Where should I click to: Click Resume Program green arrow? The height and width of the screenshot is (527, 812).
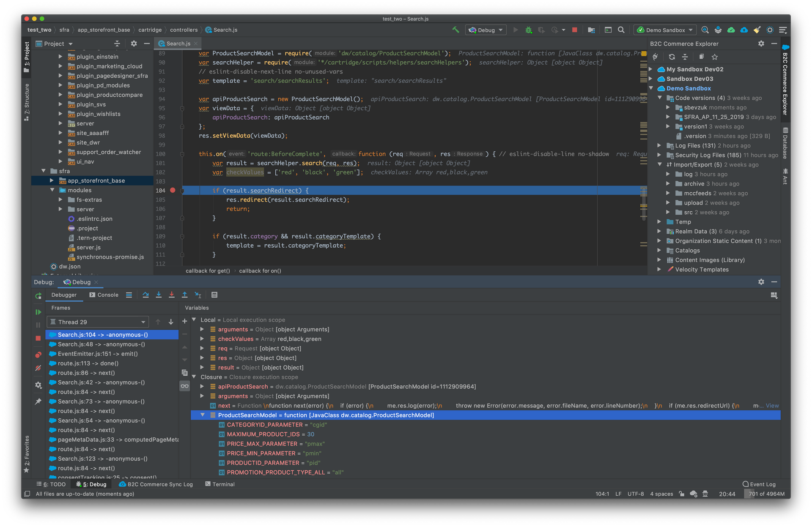[x=38, y=312]
